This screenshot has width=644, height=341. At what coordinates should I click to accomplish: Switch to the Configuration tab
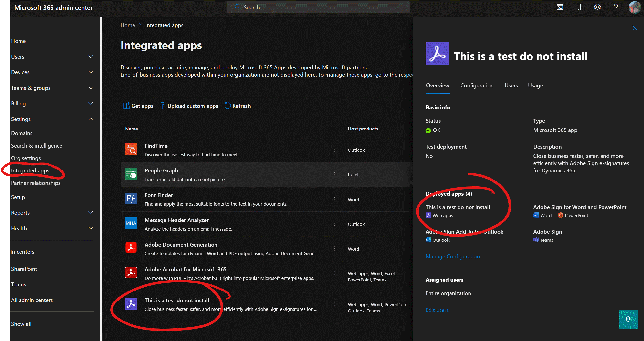tap(477, 85)
